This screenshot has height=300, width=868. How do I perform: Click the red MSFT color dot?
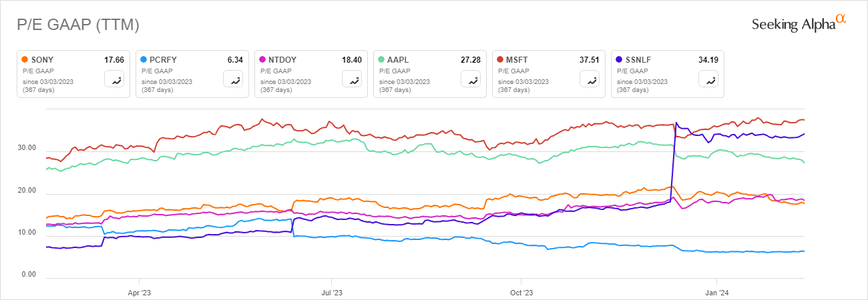(500, 59)
